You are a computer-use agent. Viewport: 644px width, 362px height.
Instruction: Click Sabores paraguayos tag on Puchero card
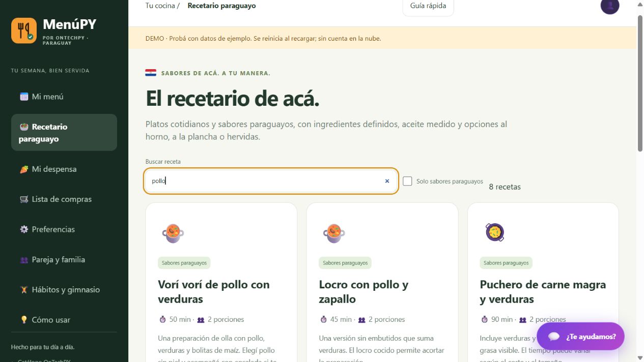pyautogui.click(x=506, y=263)
